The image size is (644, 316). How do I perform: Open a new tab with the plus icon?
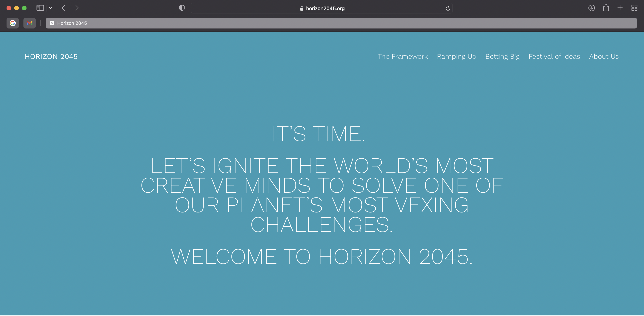[x=620, y=8]
